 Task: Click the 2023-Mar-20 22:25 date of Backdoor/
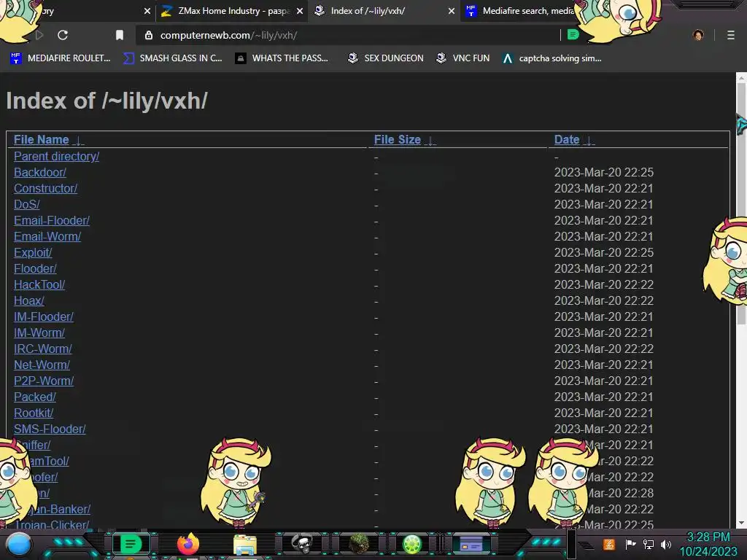pyautogui.click(x=603, y=172)
